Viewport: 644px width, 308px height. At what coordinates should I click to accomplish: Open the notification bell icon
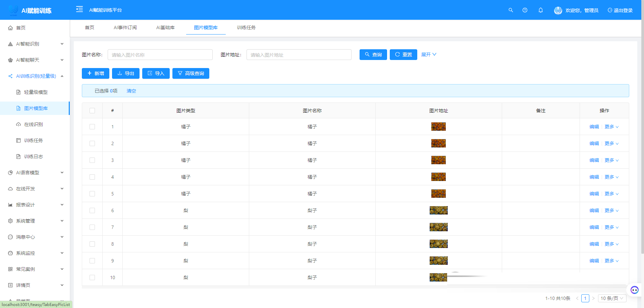541,10
